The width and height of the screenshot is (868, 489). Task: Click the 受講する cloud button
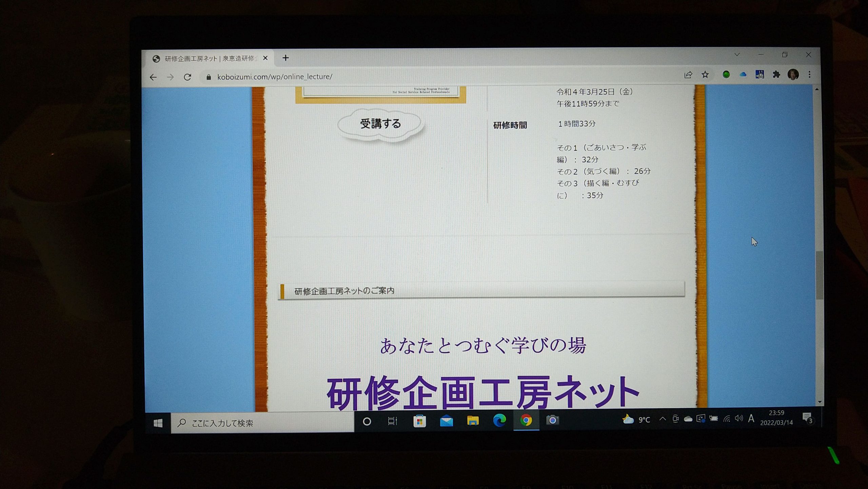click(x=380, y=124)
